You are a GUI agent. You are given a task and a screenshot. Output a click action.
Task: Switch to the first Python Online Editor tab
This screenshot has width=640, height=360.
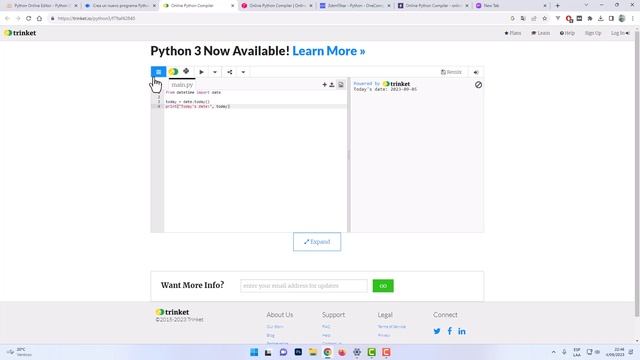coord(41,6)
